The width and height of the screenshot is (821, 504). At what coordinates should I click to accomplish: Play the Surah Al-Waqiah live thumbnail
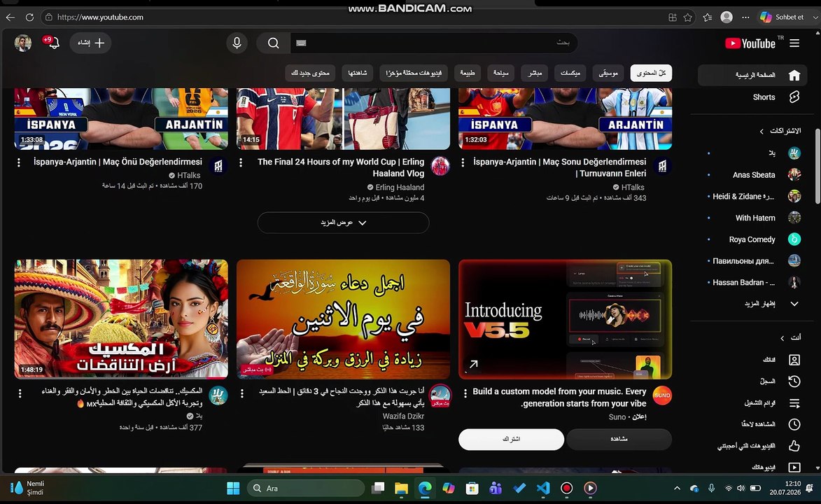tap(343, 319)
